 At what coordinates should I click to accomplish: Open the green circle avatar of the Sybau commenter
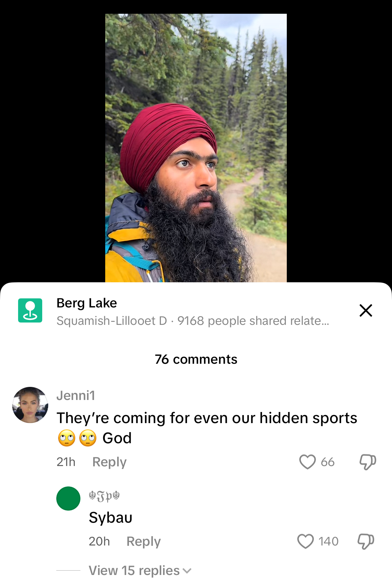tap(68, 499)
